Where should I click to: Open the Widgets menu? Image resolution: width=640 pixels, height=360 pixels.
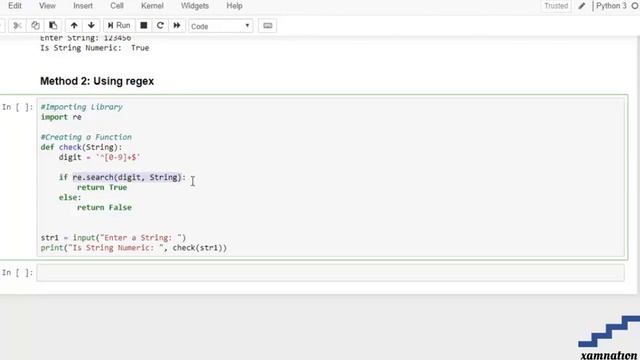tap(195, 6)
